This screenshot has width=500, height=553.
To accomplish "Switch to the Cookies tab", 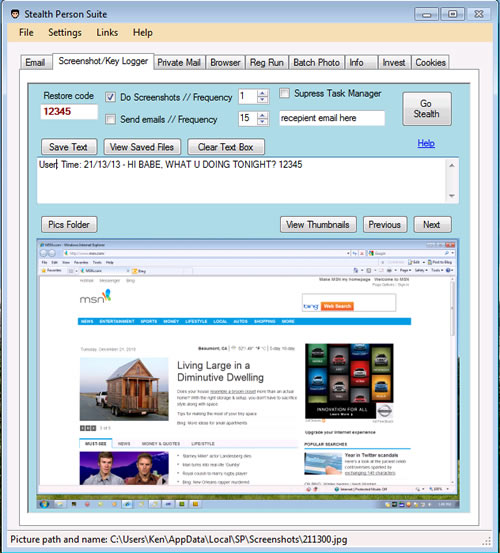I will 430,62.
